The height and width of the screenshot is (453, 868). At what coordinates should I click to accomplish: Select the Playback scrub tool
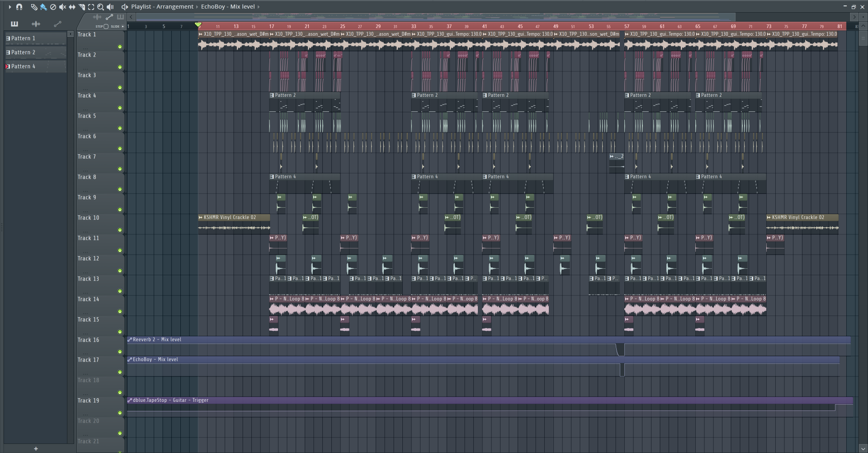click(x=110, y=7)
